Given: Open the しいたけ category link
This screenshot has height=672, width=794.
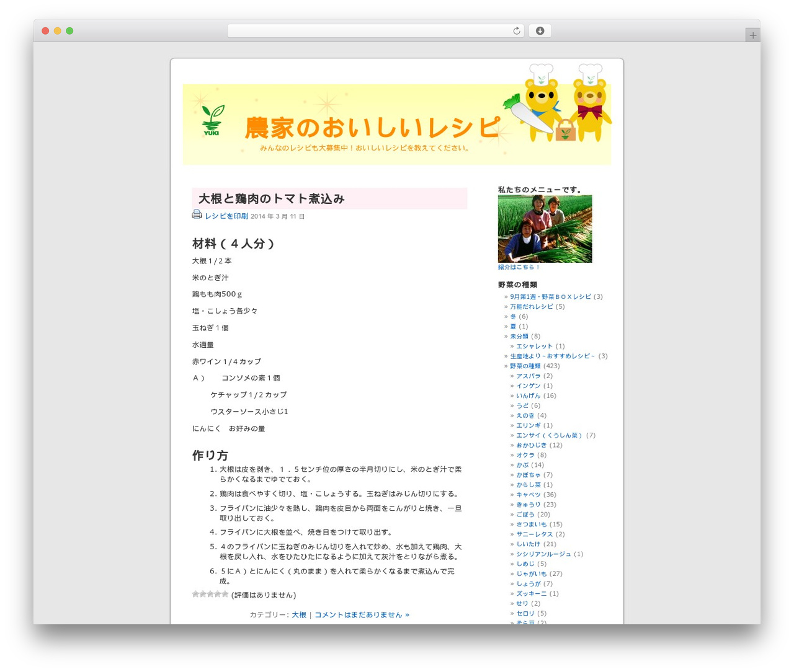Looking at the screenshot, I should coord(529,545).
